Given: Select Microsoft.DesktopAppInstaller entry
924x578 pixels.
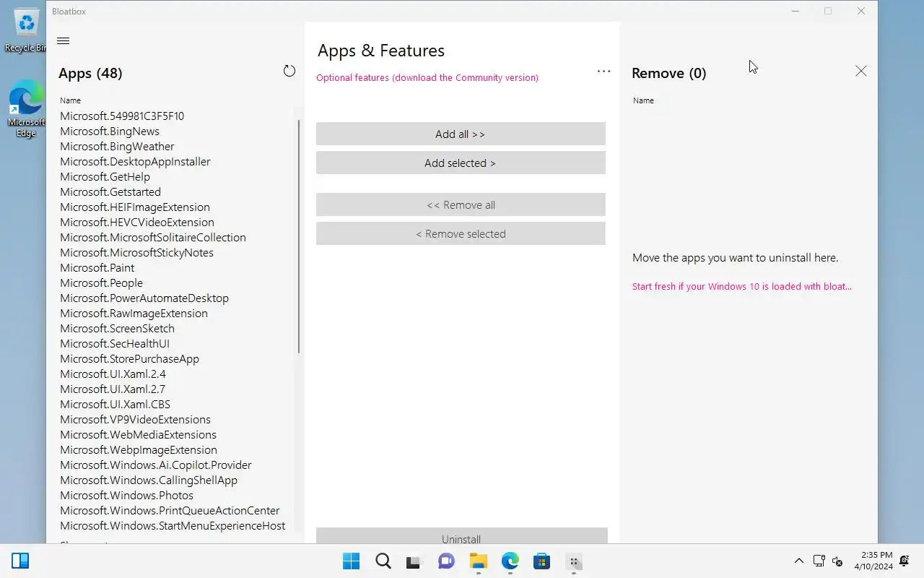Looking at the screenshot, I should point(135,161).
